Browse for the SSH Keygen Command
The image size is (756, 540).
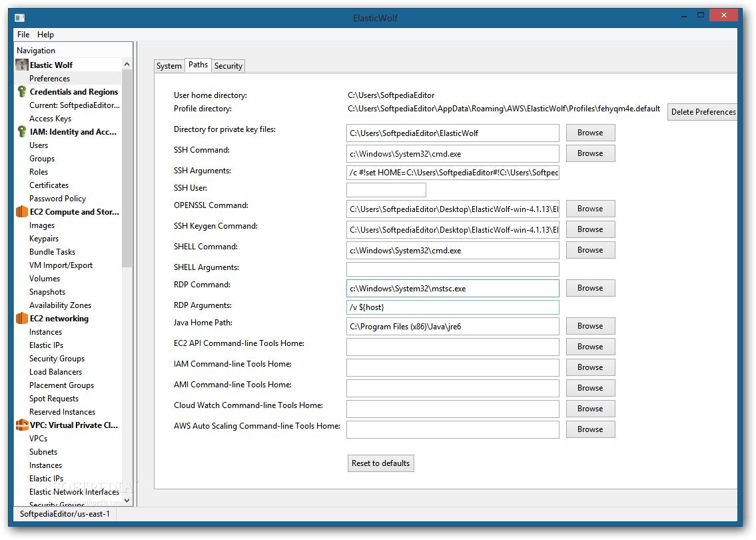click(x=590, y=230)
